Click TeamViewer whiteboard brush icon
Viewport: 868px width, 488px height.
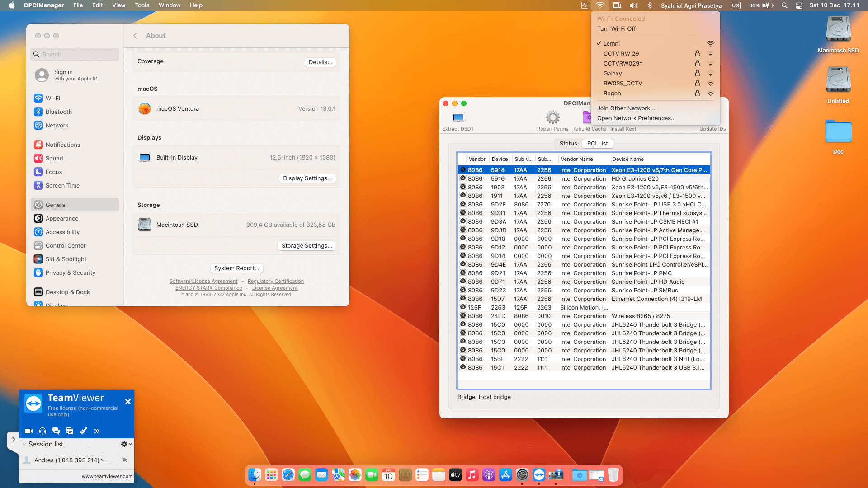(83, 431)
